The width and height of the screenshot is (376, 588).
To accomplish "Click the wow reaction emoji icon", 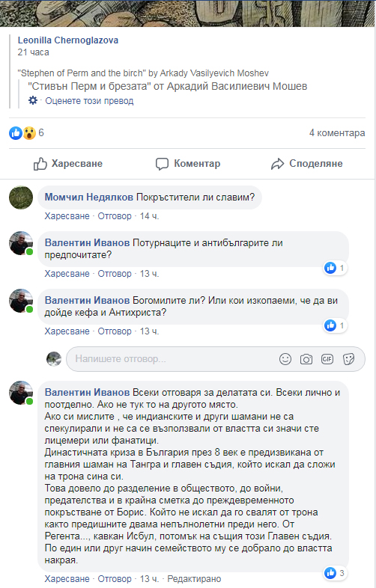I will (x=29, y=132).
